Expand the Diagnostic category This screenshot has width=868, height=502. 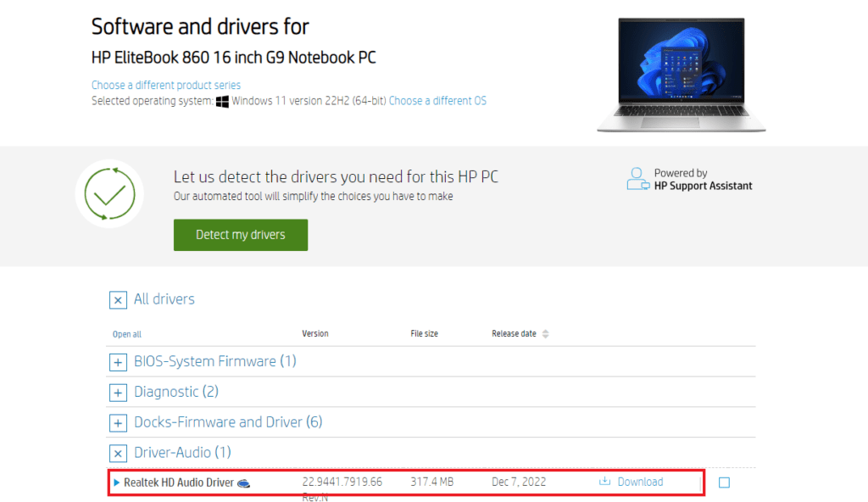pyautogui.click(x=118, y=392)
